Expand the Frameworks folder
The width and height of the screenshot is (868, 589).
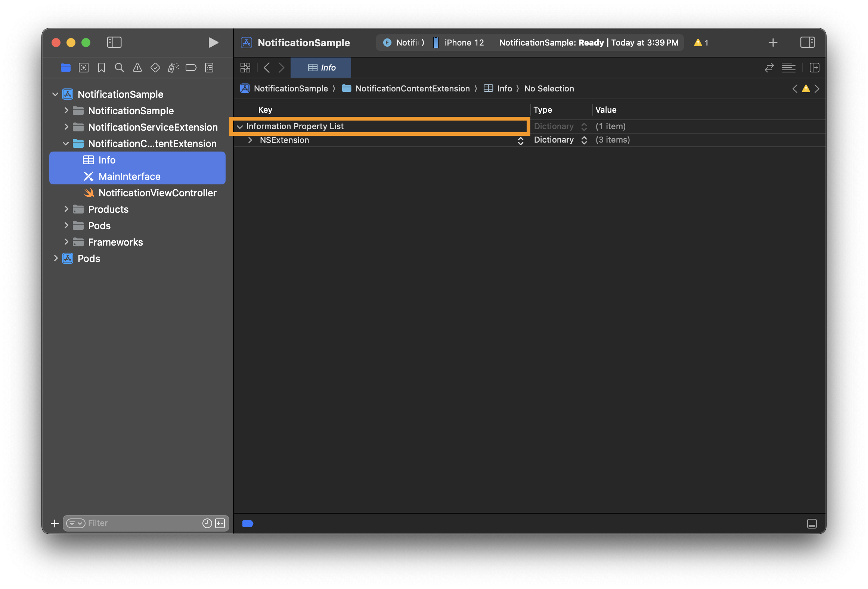(66, 242)
